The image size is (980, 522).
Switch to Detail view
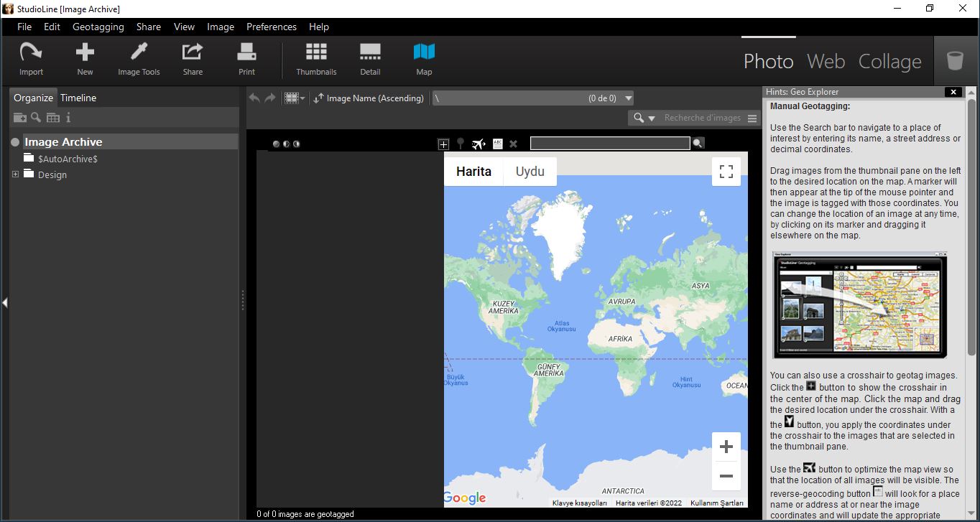click(x=370, y=58)
